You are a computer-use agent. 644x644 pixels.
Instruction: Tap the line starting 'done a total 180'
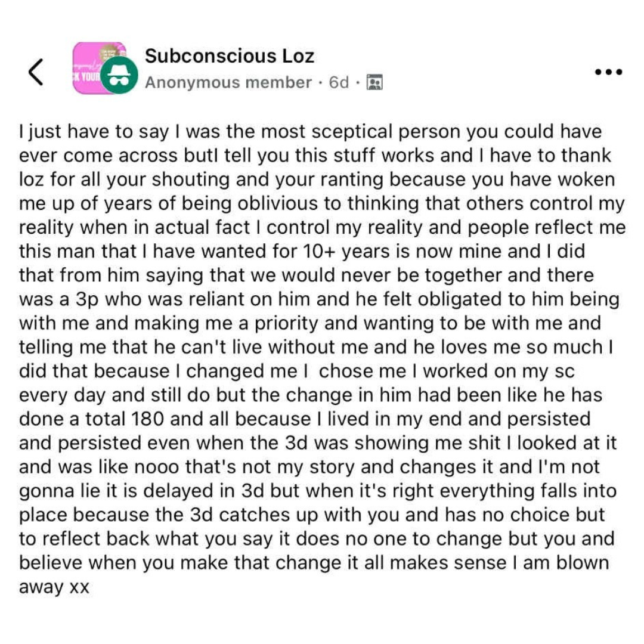(305, 419)
